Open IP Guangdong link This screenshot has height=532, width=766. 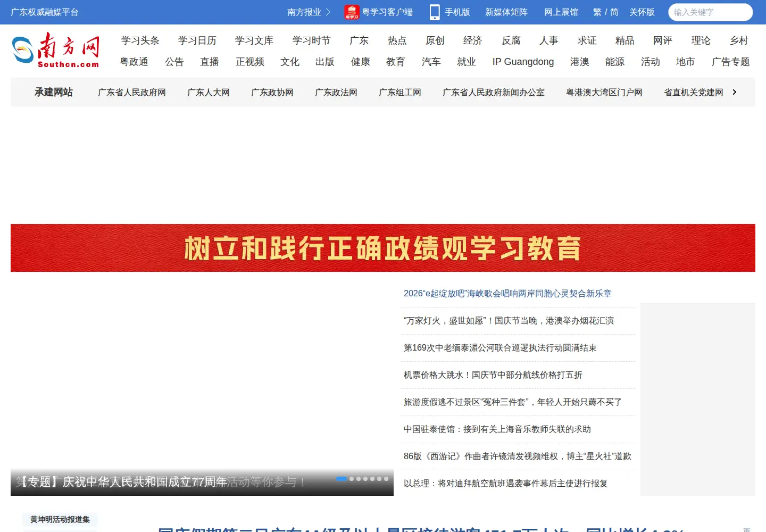pyautogui.click(x=523, y=62)
